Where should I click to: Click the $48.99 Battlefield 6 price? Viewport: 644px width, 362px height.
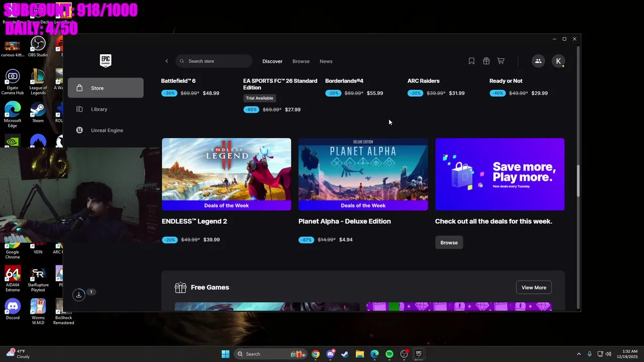coord(211,93)
